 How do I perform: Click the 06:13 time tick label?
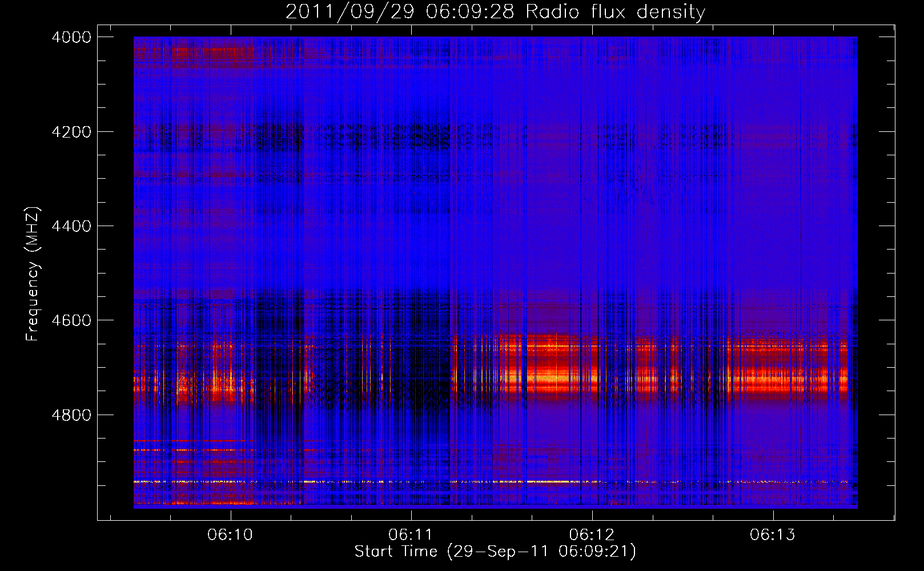tap(772, 535)
